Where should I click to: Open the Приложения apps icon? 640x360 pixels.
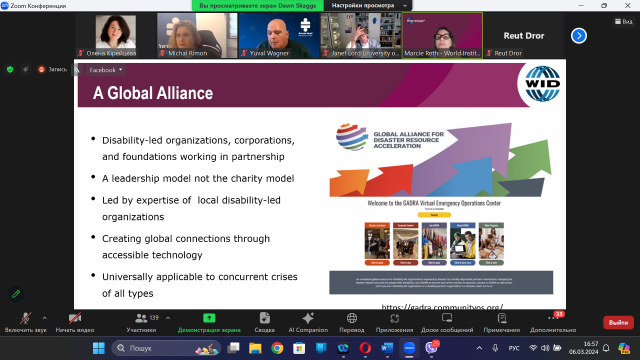coord(394,322)
